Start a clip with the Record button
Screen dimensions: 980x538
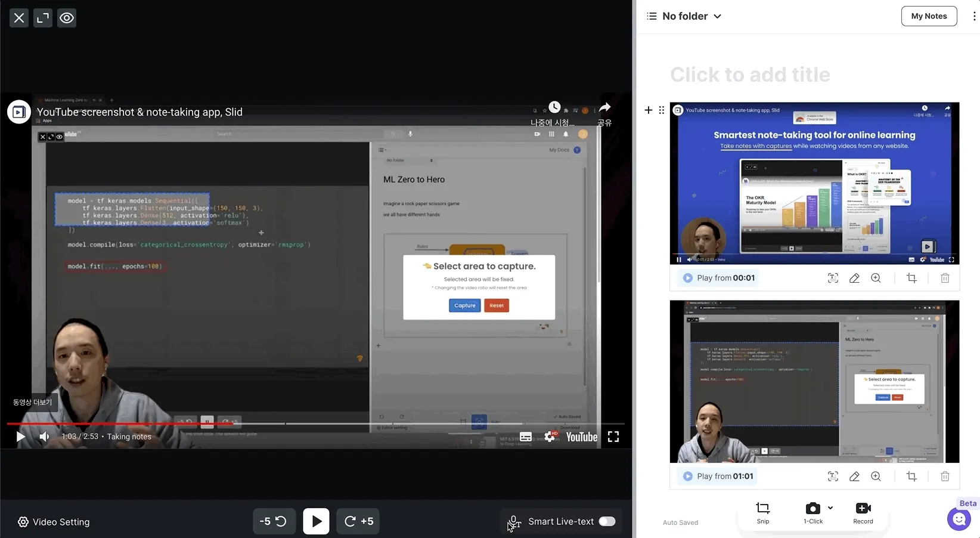pyautogui.click(x=863, y=513)
